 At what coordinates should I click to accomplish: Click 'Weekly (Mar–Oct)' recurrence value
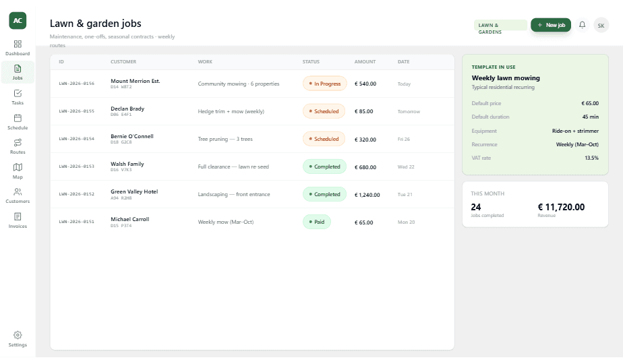coord(577,144)
